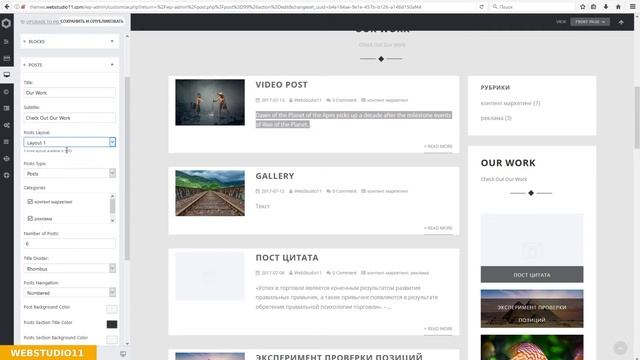Click the Сохранить и опубликовать button
The width and height of the screenshot is (640, 360).
(92, 21)
